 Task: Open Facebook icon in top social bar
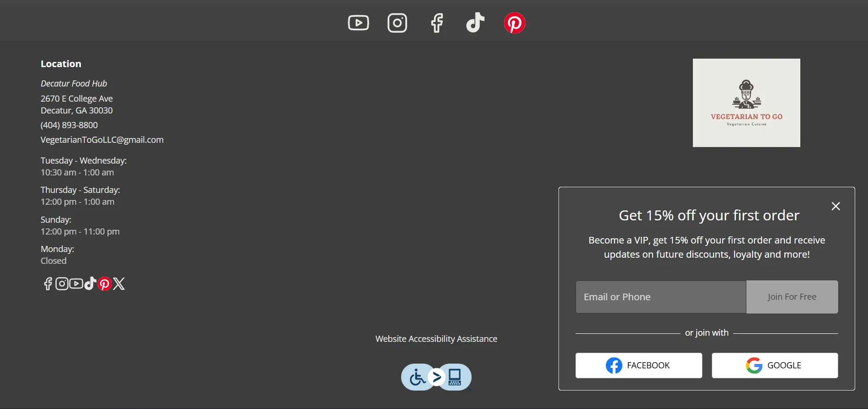click(437, 23)
